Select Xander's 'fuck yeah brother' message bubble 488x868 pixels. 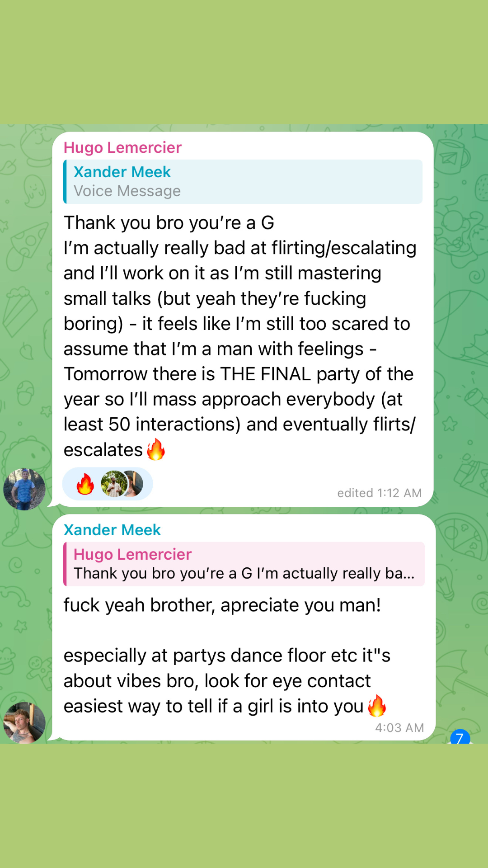244,627
